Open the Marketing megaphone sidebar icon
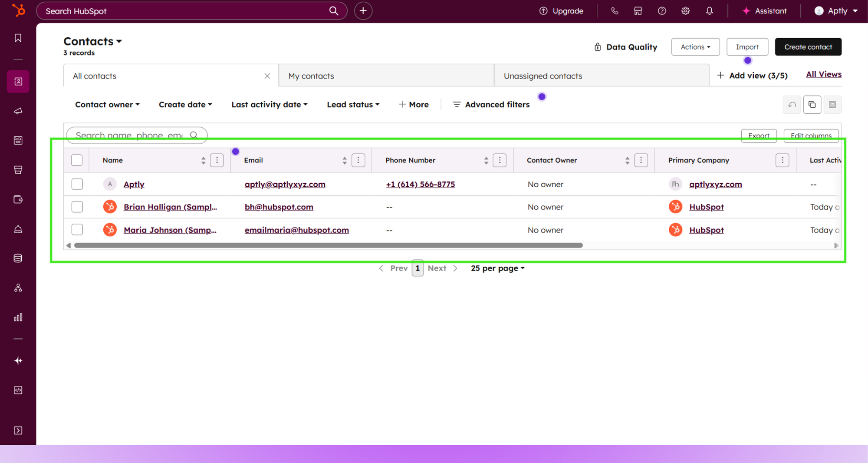 [x=18, y=111]
